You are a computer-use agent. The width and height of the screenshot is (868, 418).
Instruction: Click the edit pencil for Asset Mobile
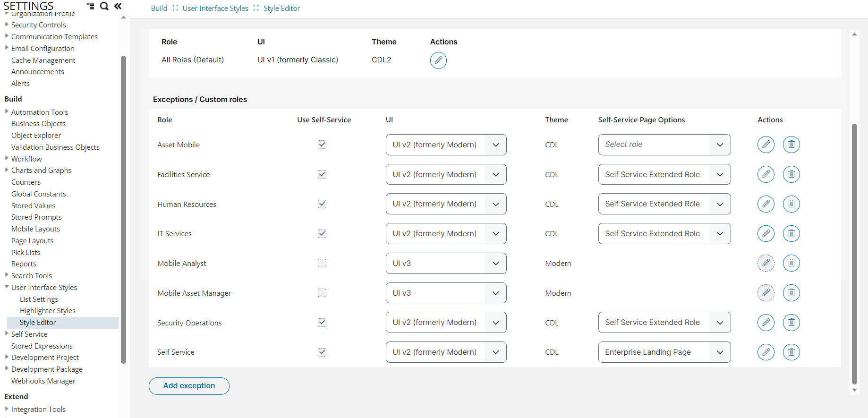coord(766,145)
